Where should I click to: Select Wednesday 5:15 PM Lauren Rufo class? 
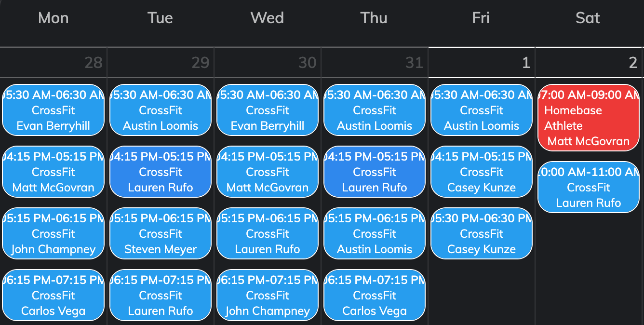[x=268, y=234]
